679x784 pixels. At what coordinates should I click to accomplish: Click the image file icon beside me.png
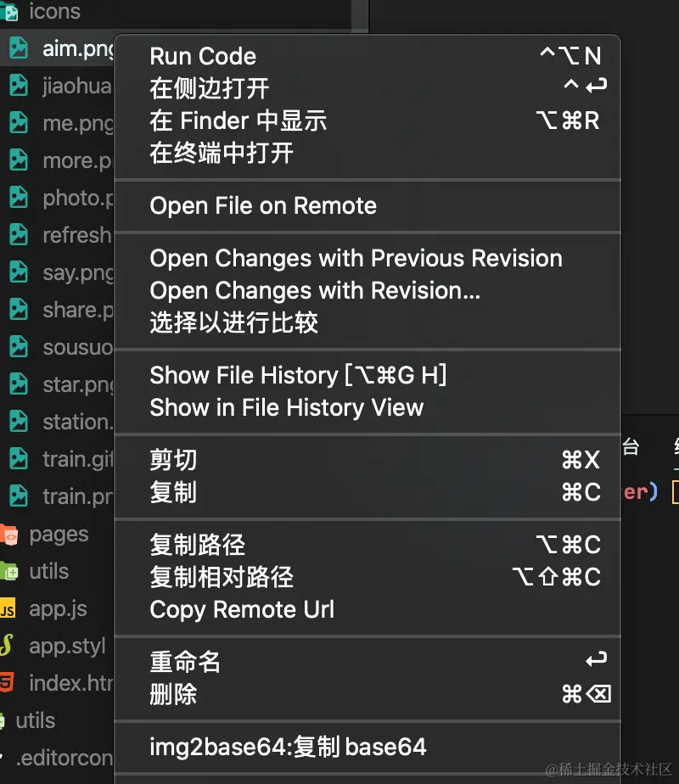19,123
